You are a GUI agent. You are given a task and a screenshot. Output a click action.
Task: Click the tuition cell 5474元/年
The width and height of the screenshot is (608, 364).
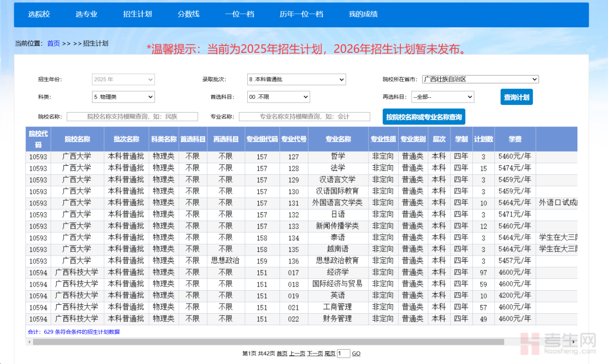click(515, 168)
